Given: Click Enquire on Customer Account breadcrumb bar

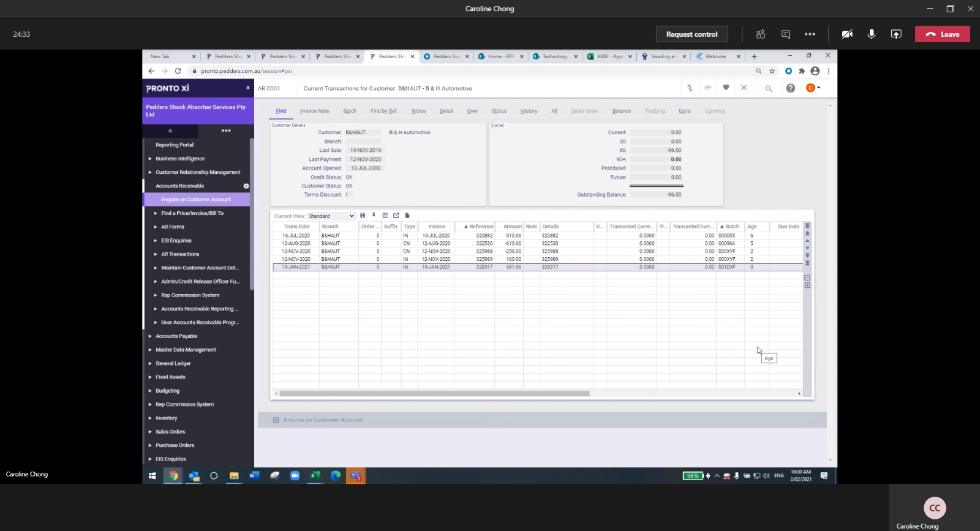Looking at the screenshot, I should click(542, 420).
